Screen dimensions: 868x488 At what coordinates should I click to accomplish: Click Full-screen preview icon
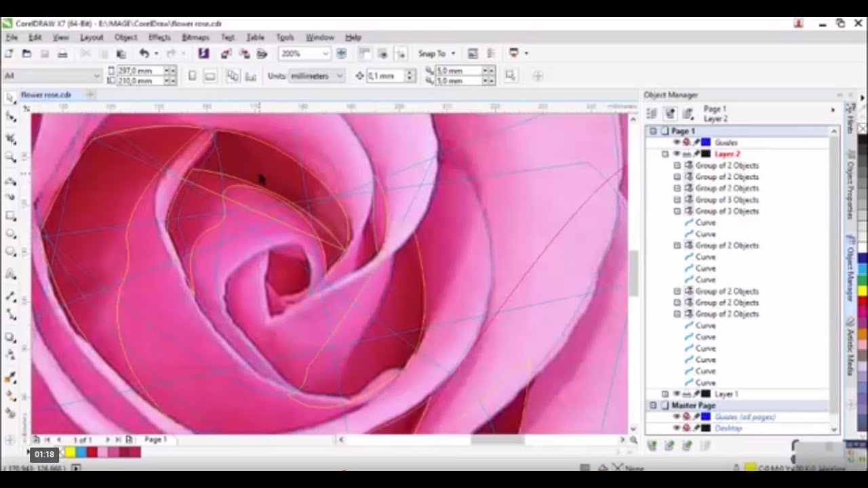click(341, 54)
